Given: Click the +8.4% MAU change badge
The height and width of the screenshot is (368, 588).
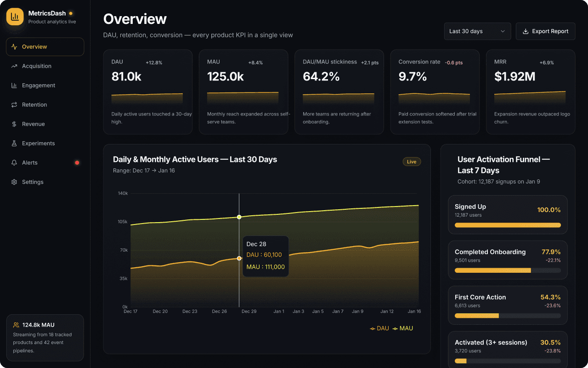Looking at the screenshot, I should click(x=255, y=63).
